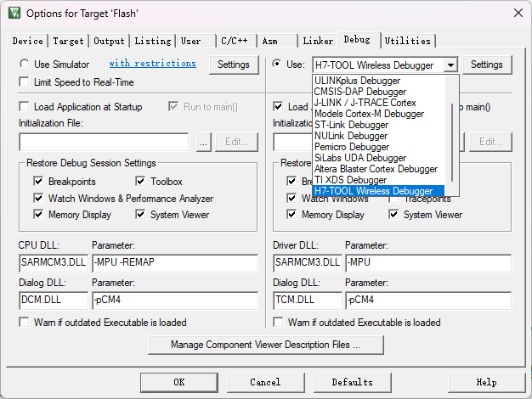The height and width of the screenshot is (399, 532).
Task: Open the Utilities tab
Action: tap(407, 41)
